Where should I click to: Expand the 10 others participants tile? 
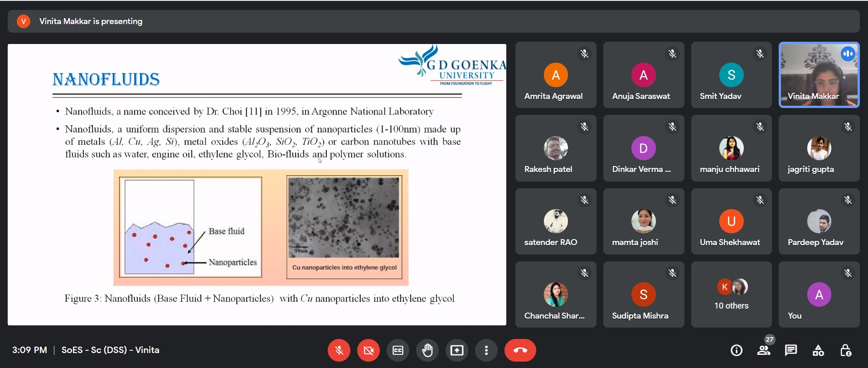(731, 294)
